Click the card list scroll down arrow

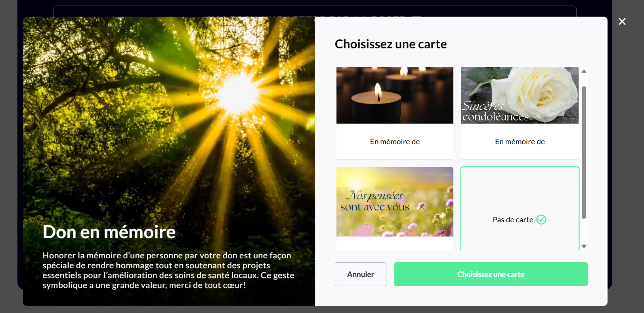click(x=584, y=246)
